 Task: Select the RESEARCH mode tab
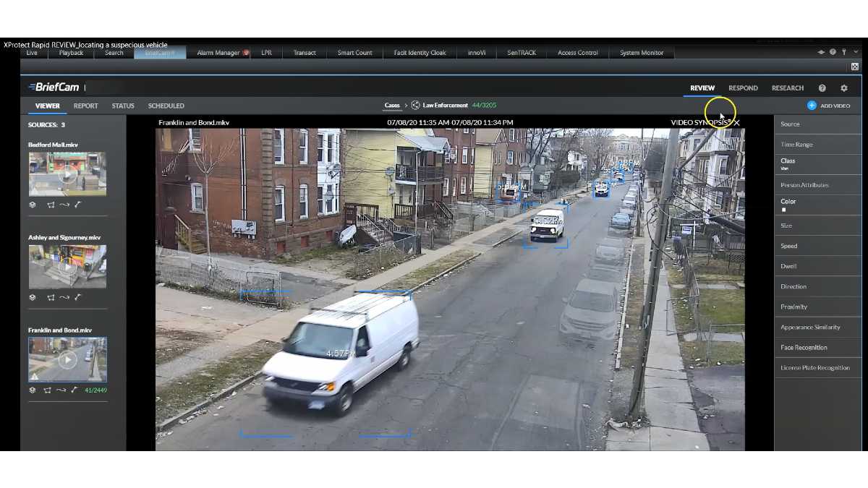point(788,88)
